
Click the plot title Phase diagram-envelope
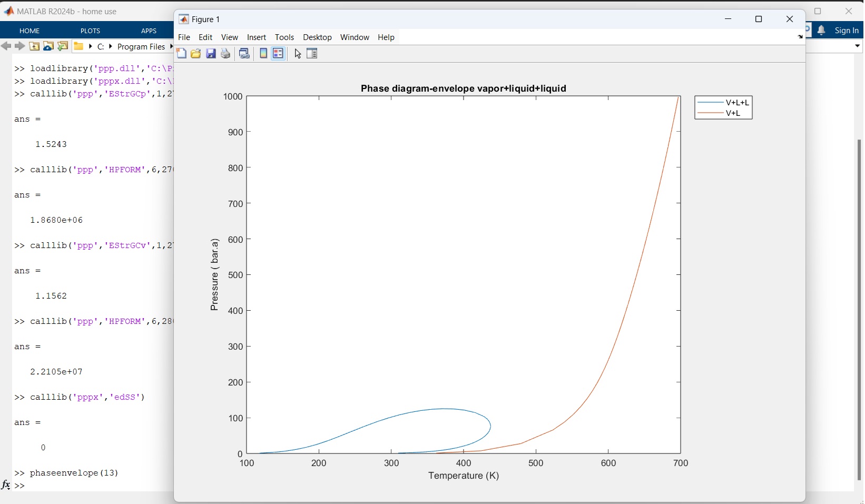click(464, 88)
